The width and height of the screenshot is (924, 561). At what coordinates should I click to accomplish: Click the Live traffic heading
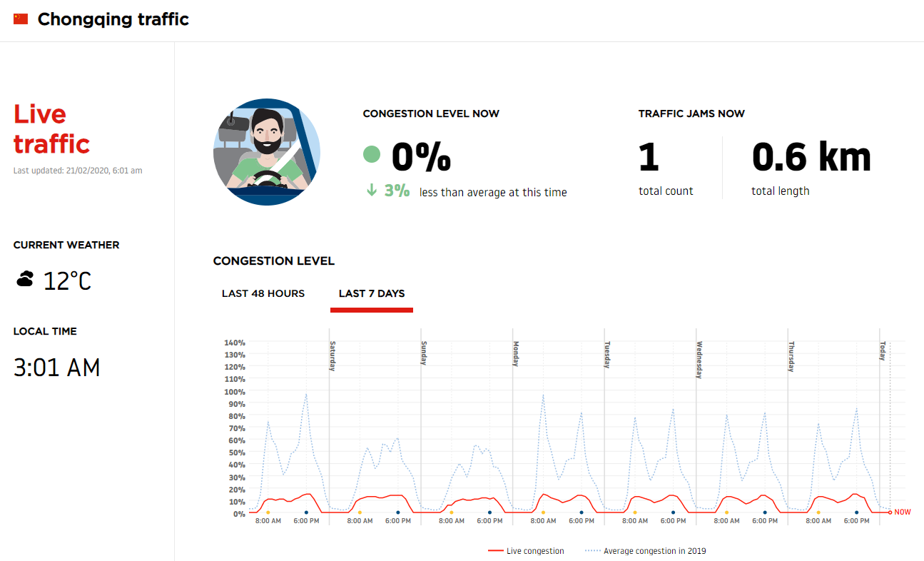[51, 128]
